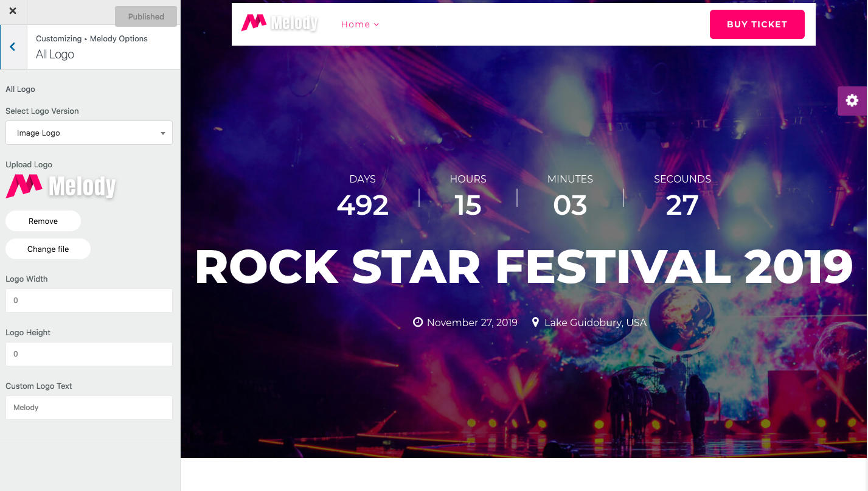The image size is (868, 491).
Task: Click the map pin icon near Lake Guidobury
Action: [x=535, y=322]
